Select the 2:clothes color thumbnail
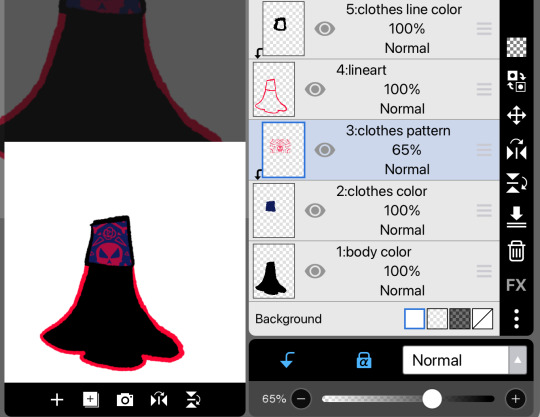 (x=274, y=210)
